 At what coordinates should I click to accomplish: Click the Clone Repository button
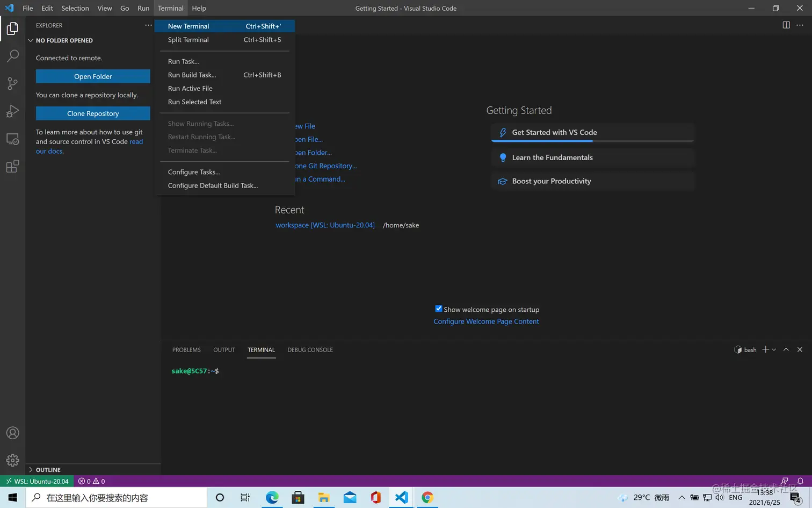point(93,113)
